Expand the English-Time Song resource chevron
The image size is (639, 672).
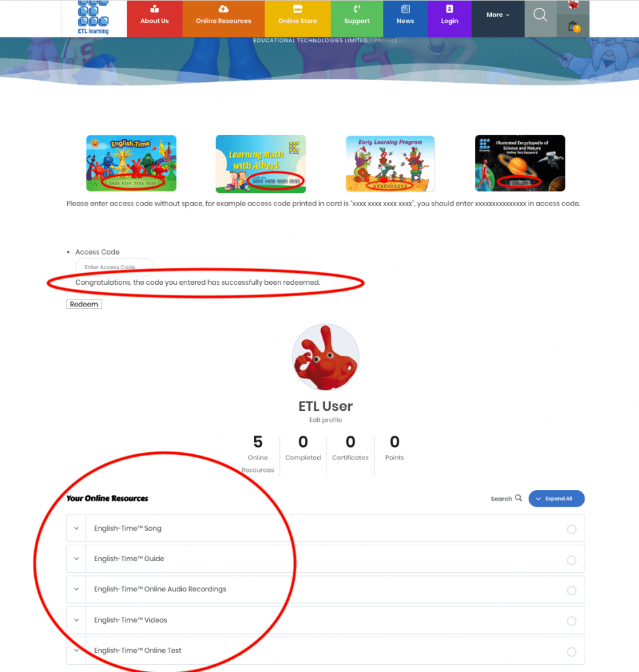point(76,528)
